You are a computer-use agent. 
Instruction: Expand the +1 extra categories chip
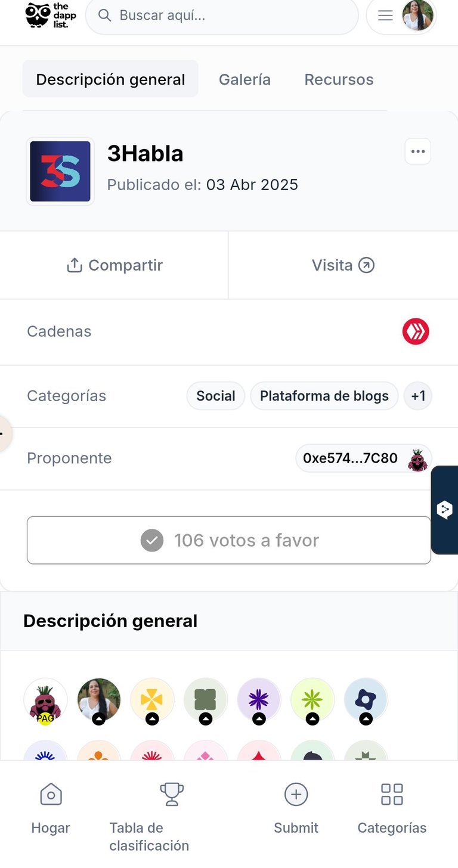tap(418, 396)
